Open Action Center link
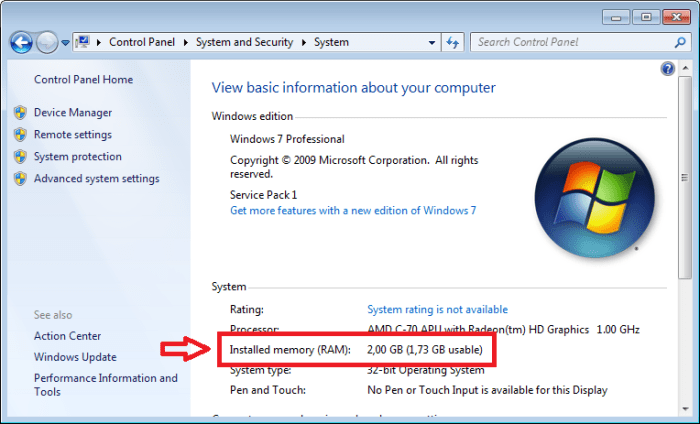 67,336
